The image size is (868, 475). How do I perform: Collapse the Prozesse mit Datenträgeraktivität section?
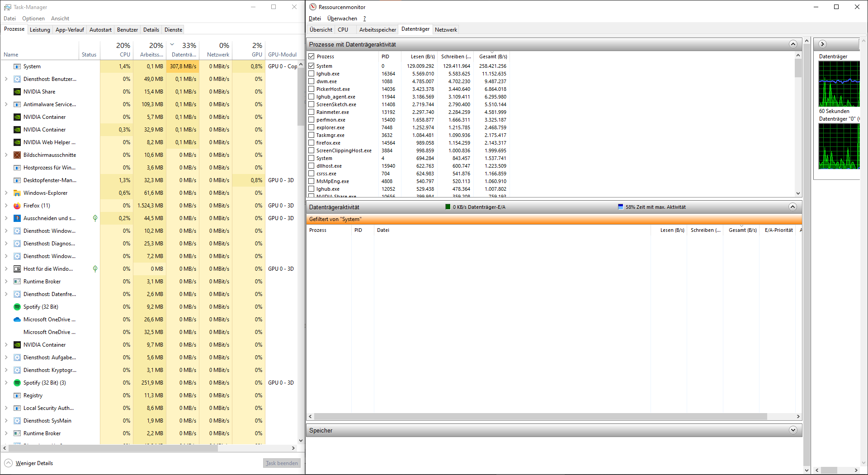(793, 44)
